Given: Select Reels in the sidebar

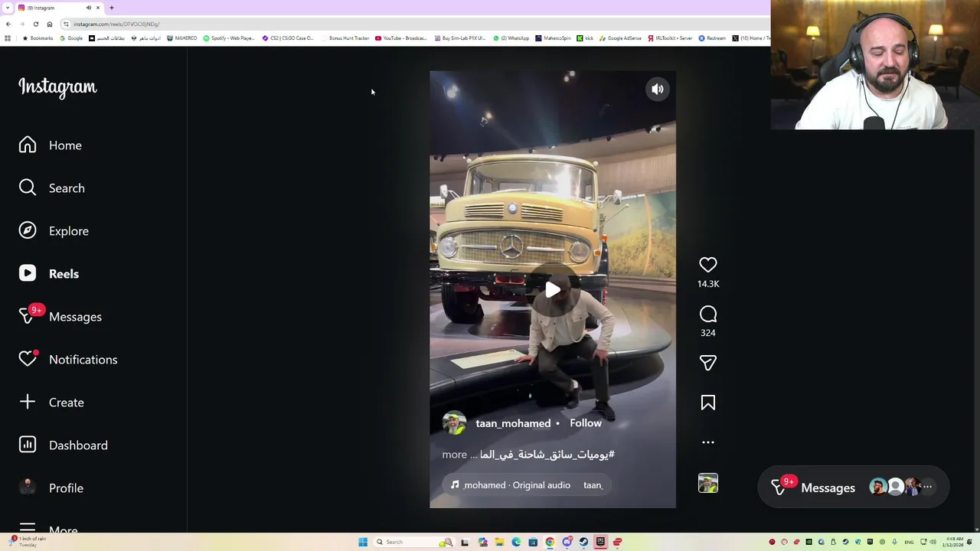Looking at the screenshot, I should click(49, 274).
